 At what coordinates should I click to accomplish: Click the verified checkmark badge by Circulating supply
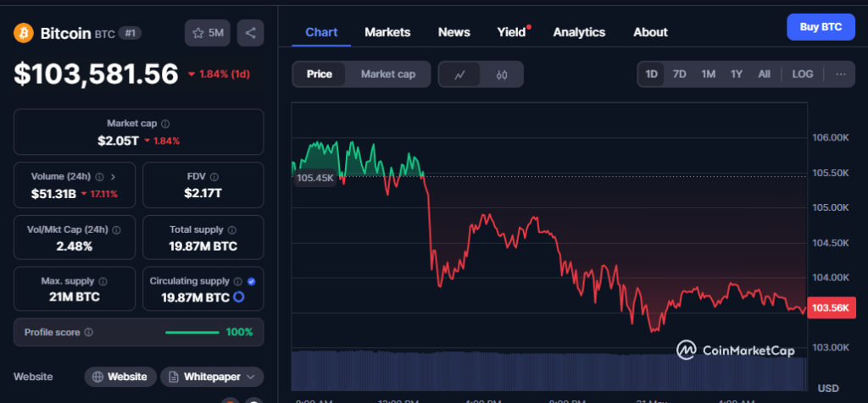coord(251,281)
